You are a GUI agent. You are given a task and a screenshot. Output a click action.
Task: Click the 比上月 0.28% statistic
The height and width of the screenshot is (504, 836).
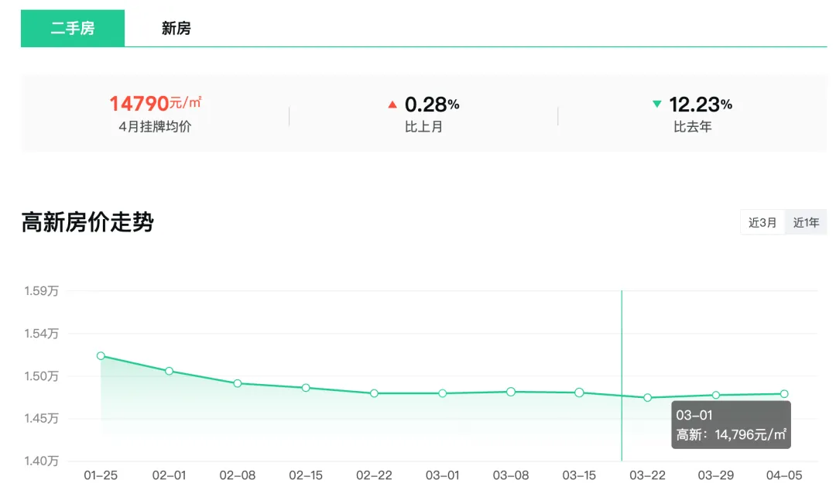click(424, 113)
